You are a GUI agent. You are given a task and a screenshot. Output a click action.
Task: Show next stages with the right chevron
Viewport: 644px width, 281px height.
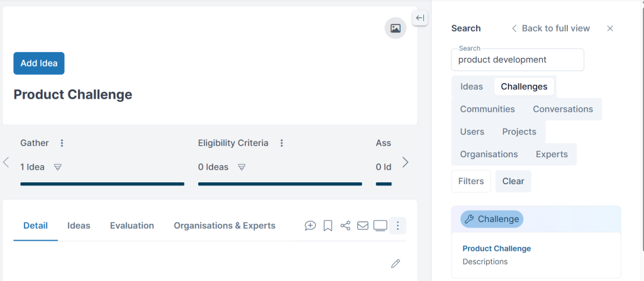406,162
